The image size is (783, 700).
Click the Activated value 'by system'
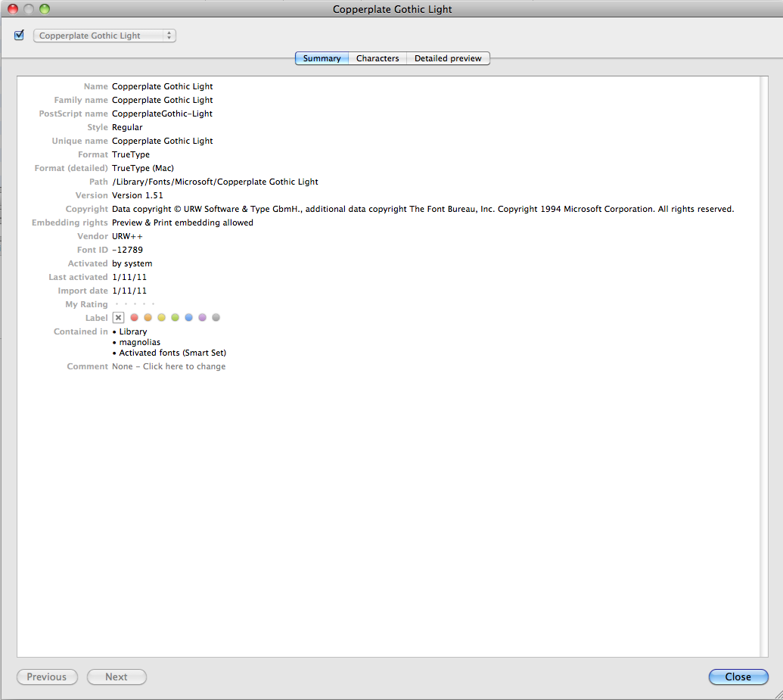coord(132,263)
